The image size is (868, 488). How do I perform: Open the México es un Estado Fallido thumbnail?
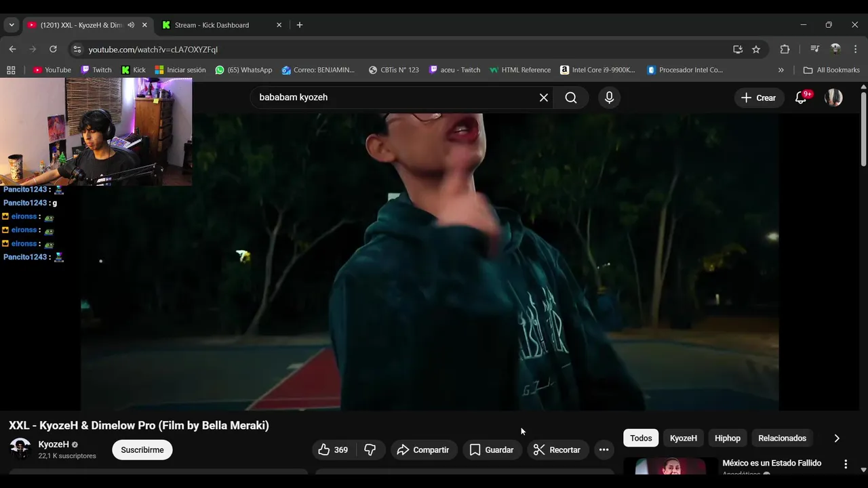pyautogui.click(x=671, y=466)
